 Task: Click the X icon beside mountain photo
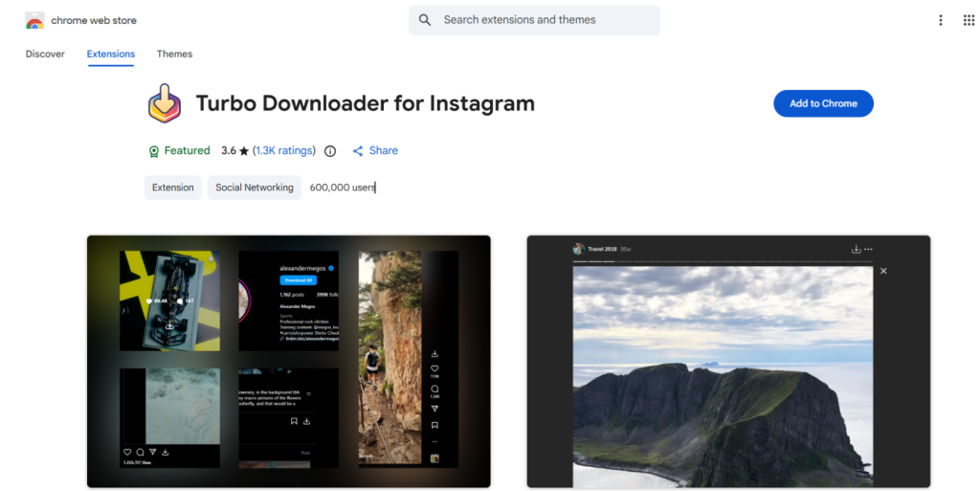(883, 271)
